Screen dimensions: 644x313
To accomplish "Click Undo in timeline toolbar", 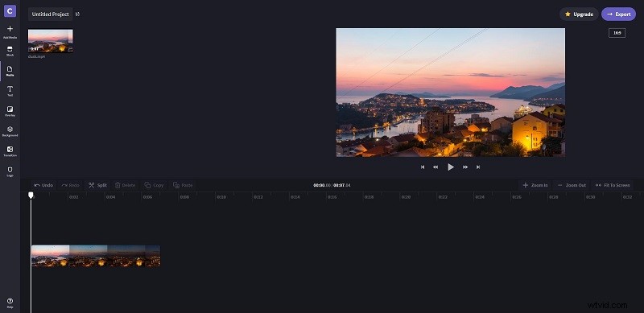I will click(x=43, y=185).
